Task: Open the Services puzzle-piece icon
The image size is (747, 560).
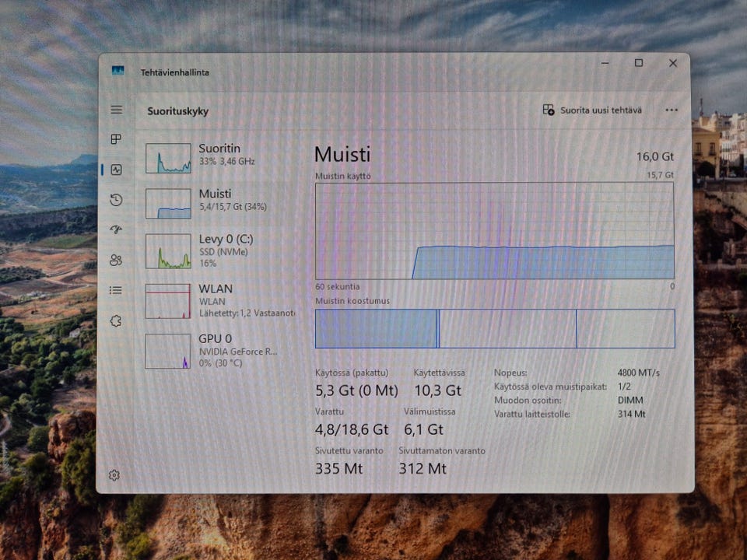Action: pos(116,320)
